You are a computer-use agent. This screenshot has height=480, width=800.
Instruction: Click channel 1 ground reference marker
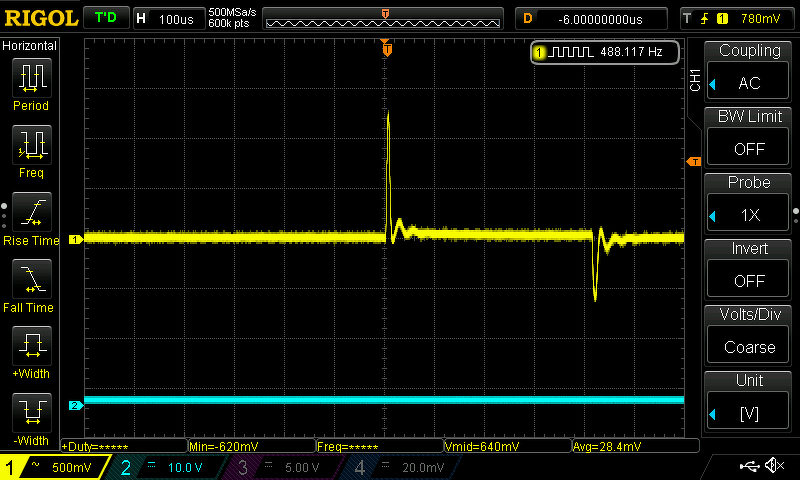(x=76, y=239)
